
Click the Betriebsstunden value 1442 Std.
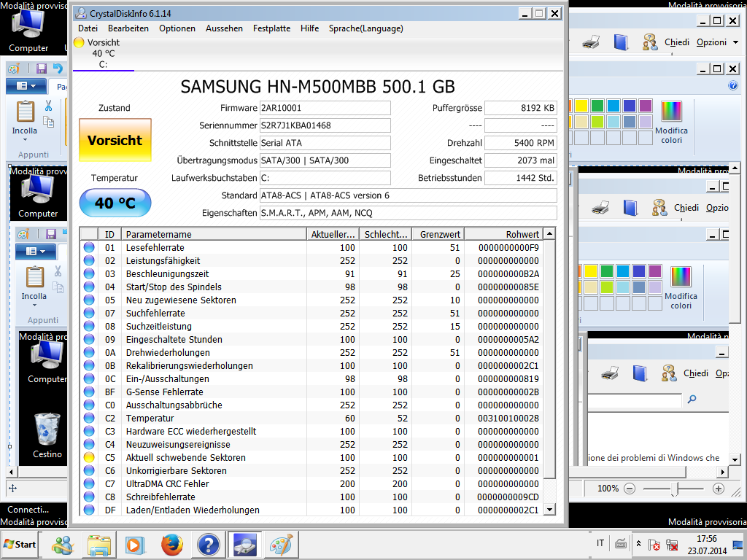(521, 178)
